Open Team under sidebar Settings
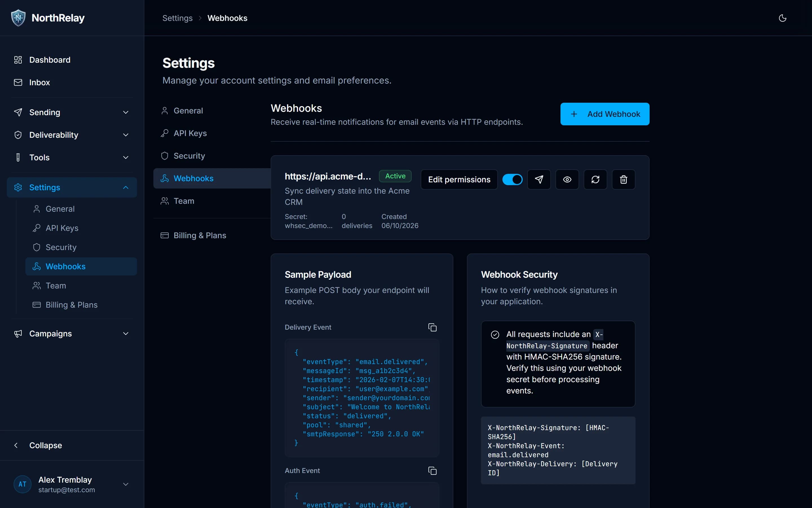The image size is (812, 508). [x=81, y=286]
